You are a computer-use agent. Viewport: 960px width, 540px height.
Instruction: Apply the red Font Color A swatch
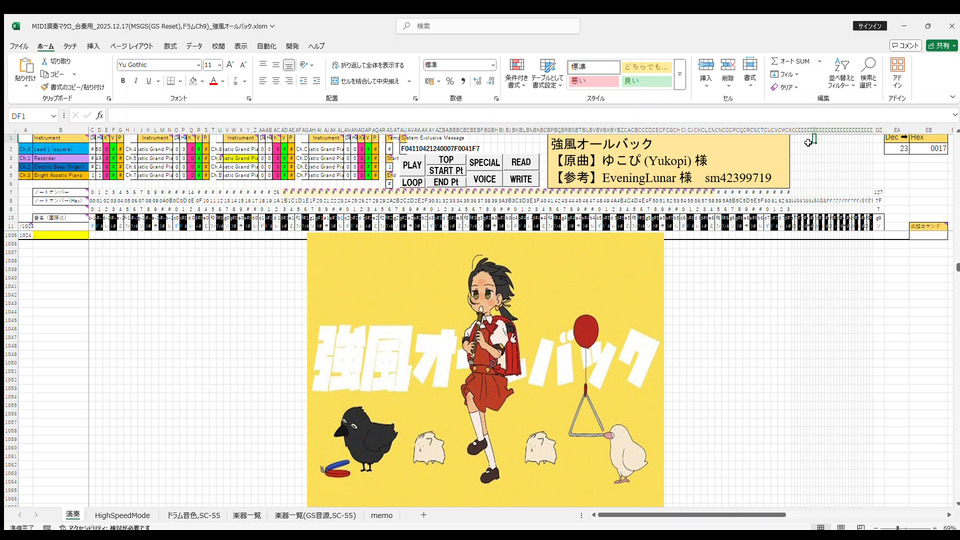point(213,81)
